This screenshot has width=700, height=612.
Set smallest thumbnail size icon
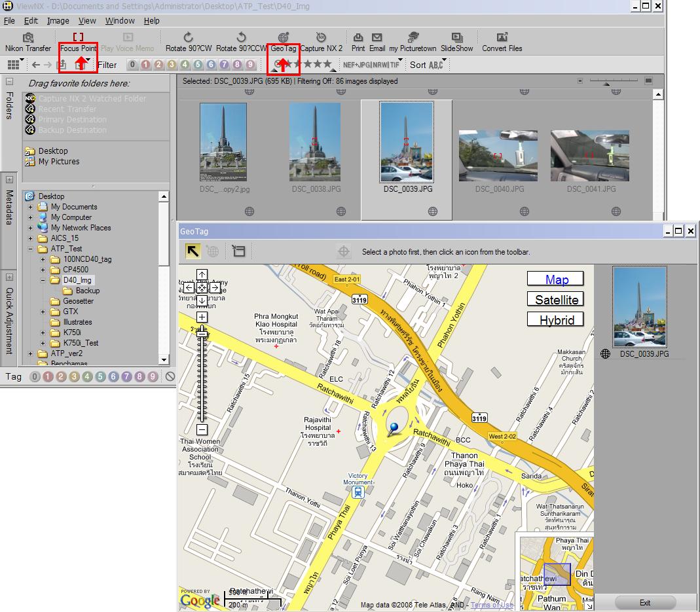coord(580,81)
